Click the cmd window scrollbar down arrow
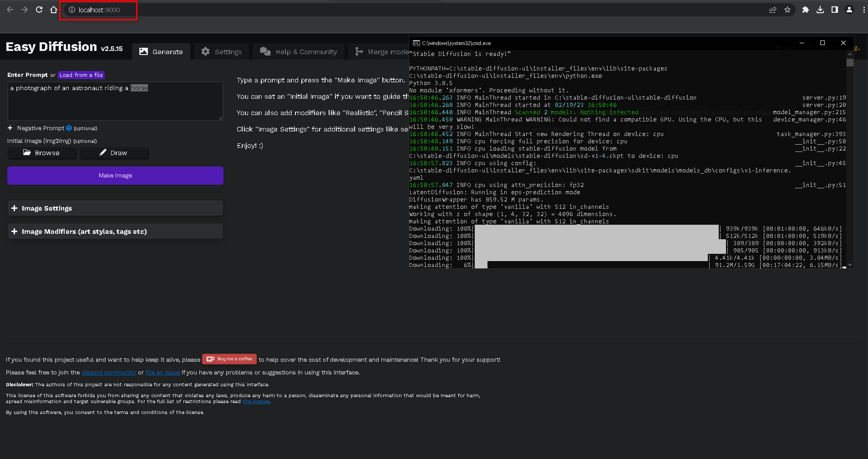Image resolution: width=868 pixels, height=459 pixels. (x=850, y=265)
